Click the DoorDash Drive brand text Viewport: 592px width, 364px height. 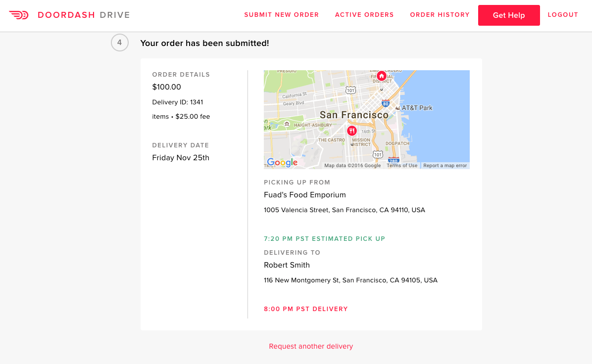click(x=84, y=15)
